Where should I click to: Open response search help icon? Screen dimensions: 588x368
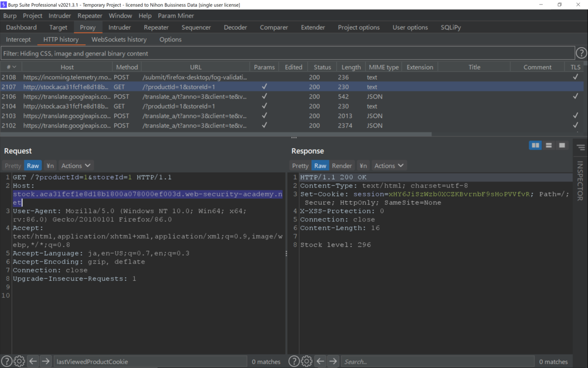point(294,361)
